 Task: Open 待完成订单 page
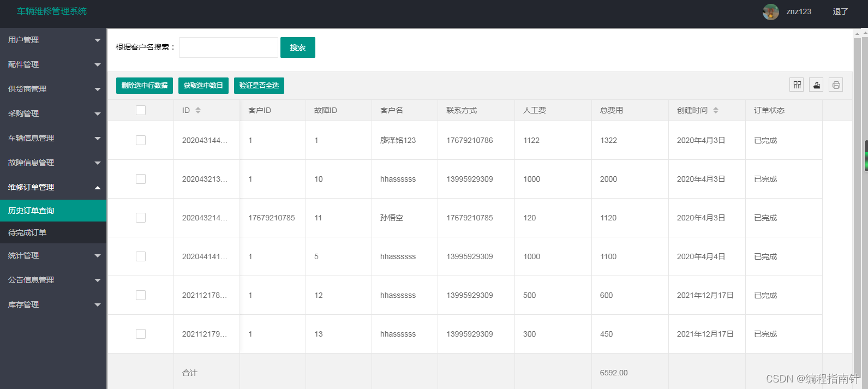point(53,232)
